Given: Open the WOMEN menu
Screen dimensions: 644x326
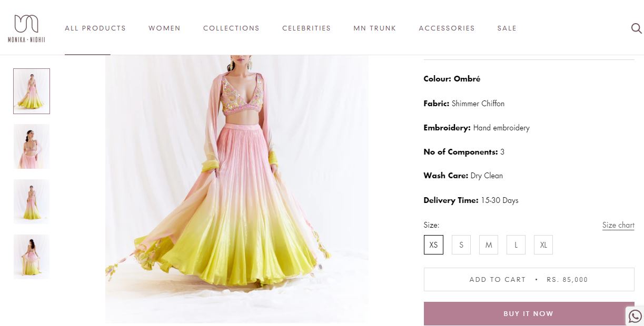Looking at the screenshot, I should coord(164,28).
